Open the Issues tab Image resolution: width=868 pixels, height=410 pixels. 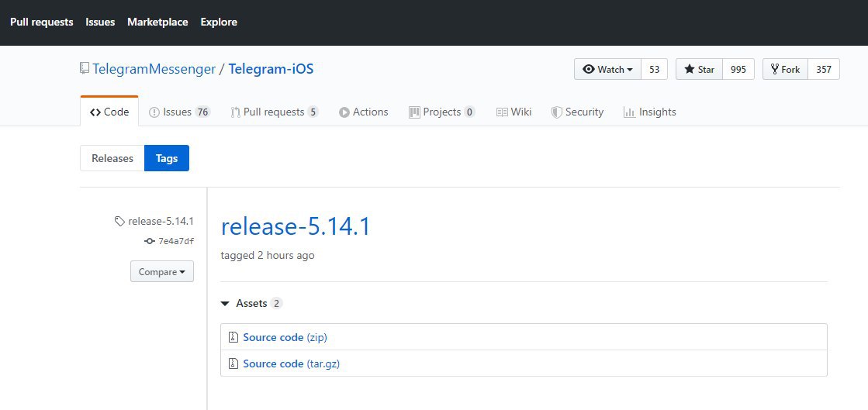point(178,112)
